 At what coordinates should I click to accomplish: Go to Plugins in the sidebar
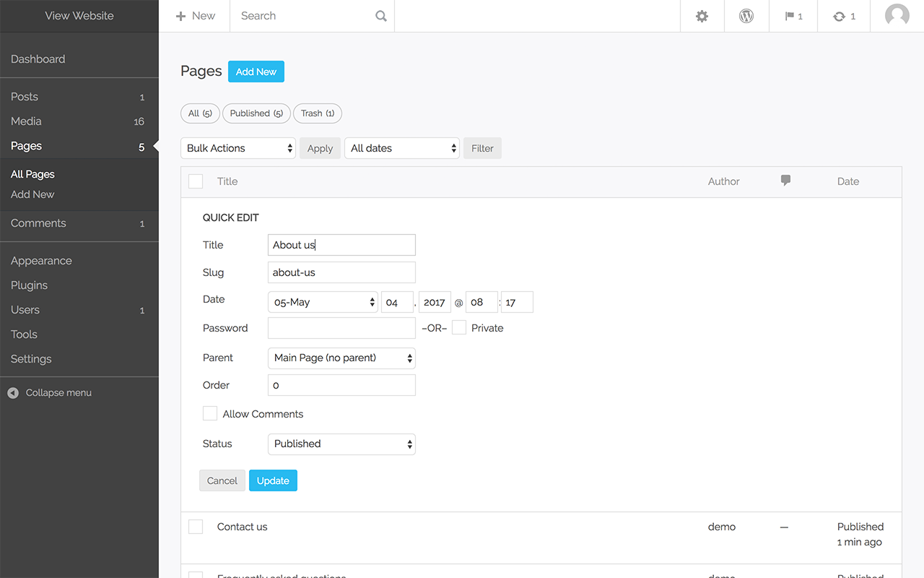click(x=30, y=285)
